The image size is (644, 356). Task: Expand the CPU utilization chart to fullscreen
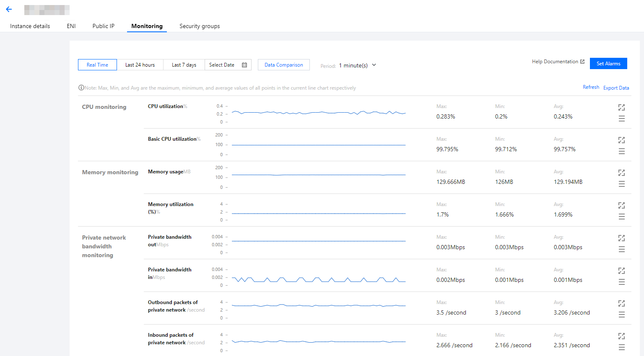tap(621, 107)
